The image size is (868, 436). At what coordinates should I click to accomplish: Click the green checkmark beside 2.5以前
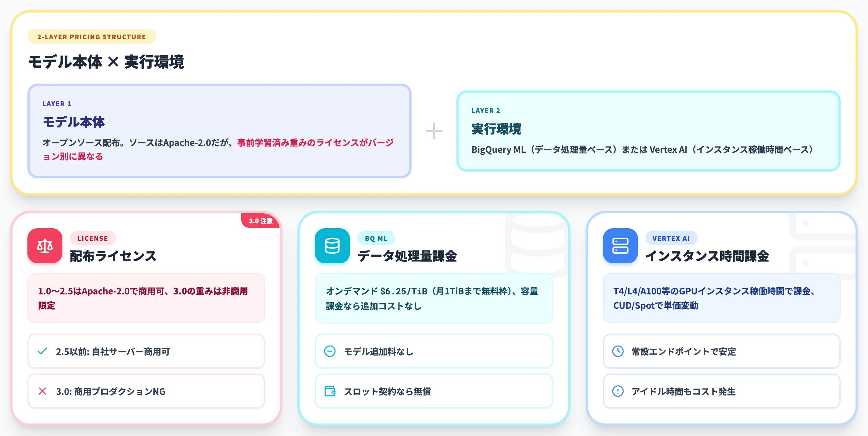coord(42,351)
